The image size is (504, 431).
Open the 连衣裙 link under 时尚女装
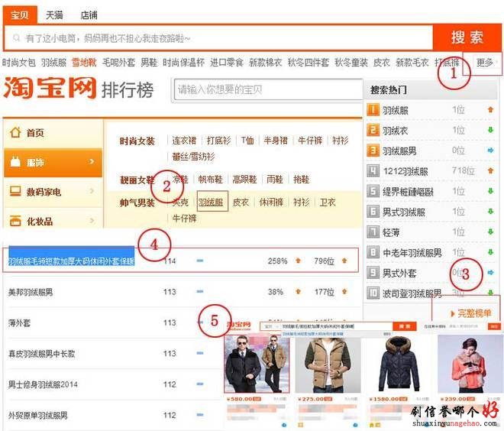[185, 141]
